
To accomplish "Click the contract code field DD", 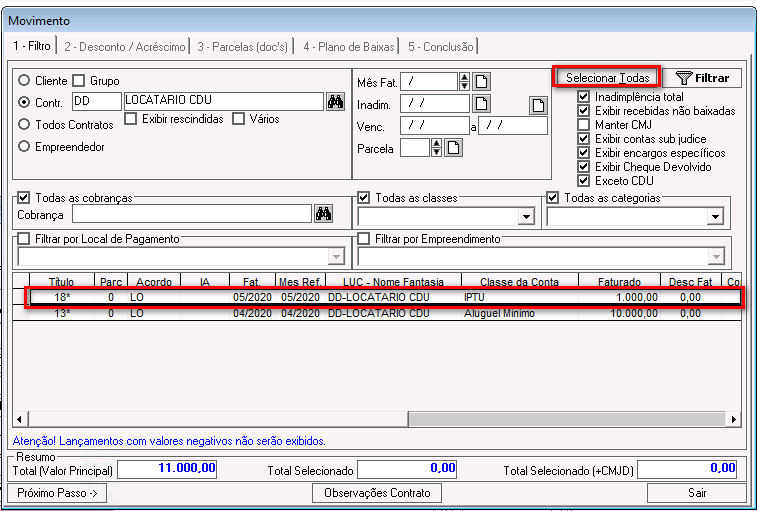I will [x=97, y=101].
